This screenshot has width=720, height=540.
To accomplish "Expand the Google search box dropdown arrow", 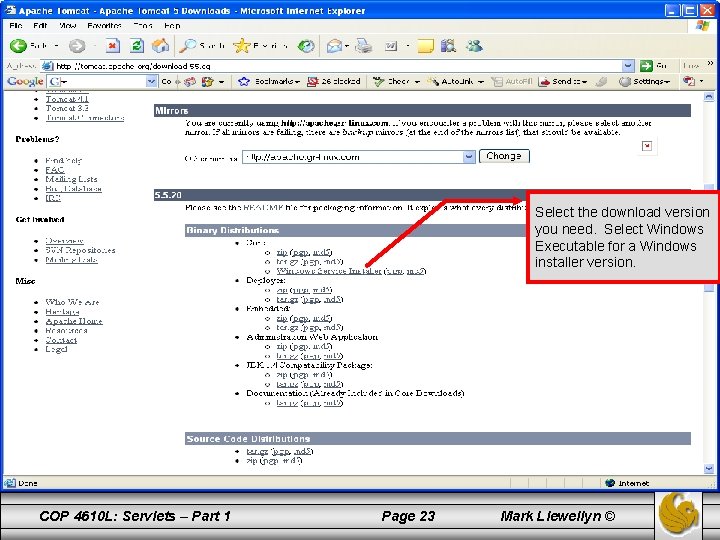I will tap(151, 81).
